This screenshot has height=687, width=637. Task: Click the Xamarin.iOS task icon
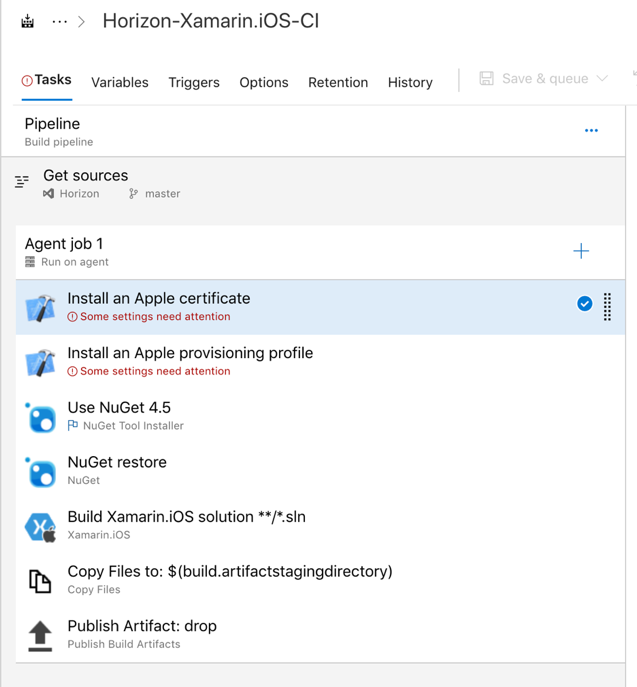40,527
